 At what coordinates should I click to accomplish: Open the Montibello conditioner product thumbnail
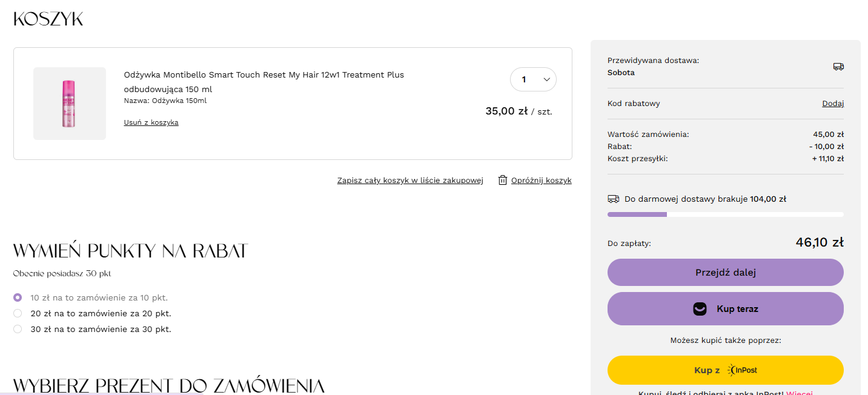pyautogui.click(x=70, y=104)
